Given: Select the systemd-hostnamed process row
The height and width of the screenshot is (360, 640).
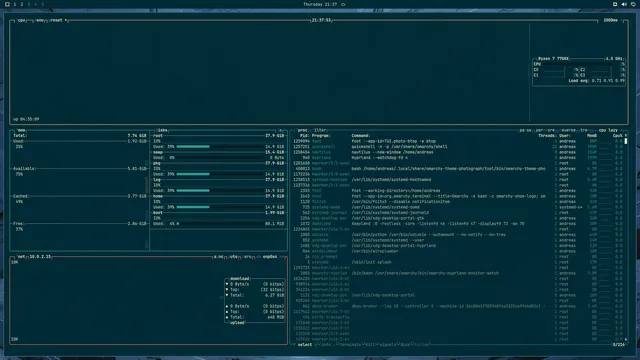Looking at the screenshot, I should (458, 180).
